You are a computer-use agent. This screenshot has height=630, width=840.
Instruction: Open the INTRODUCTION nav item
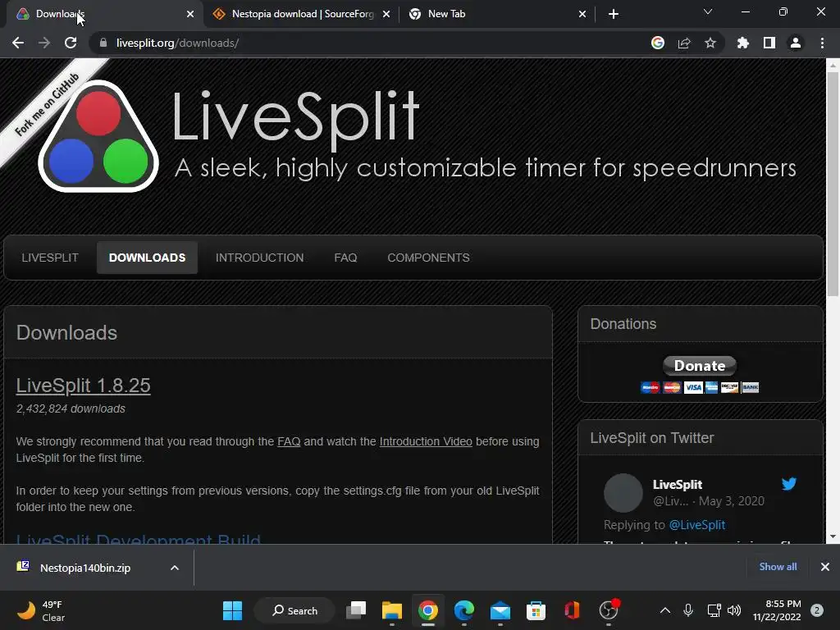(x=260, y=258)
